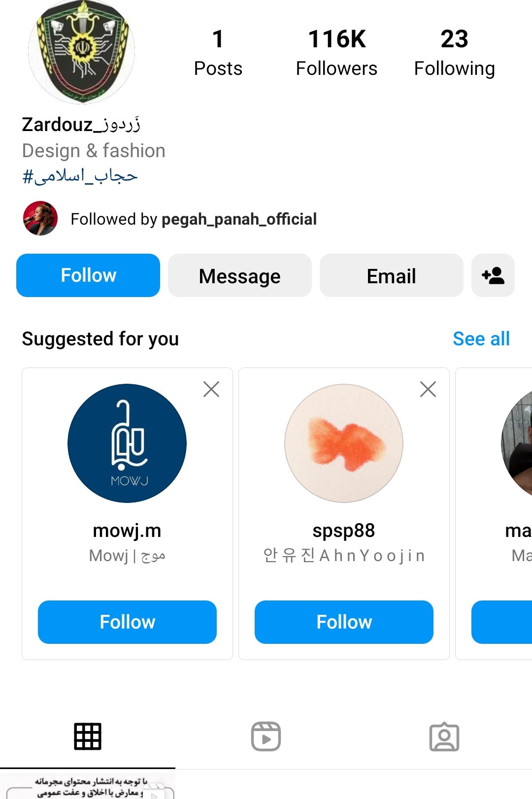Tap pegah_panah_official follower avatar
This screenshot has height=799, width=532.
pos(40,218)
